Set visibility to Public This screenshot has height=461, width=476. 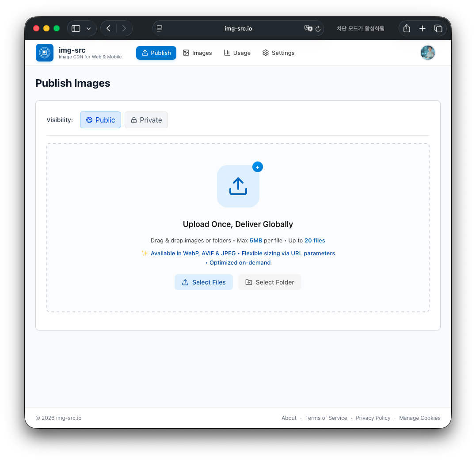point(100,120)
